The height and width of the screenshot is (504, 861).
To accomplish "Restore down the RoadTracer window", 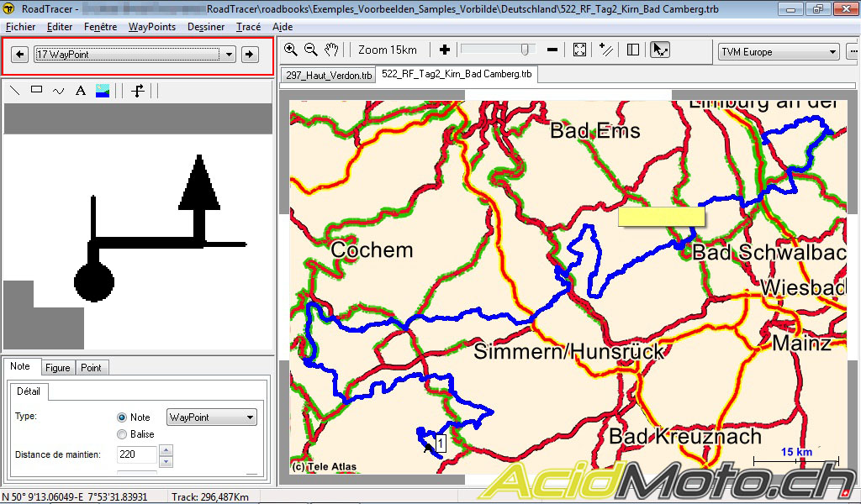I will pos(817,9).
